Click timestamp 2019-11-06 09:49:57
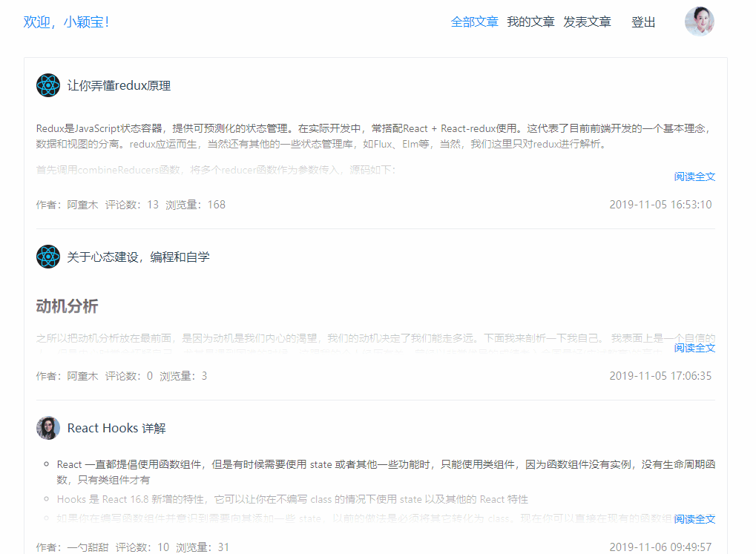 660,547
